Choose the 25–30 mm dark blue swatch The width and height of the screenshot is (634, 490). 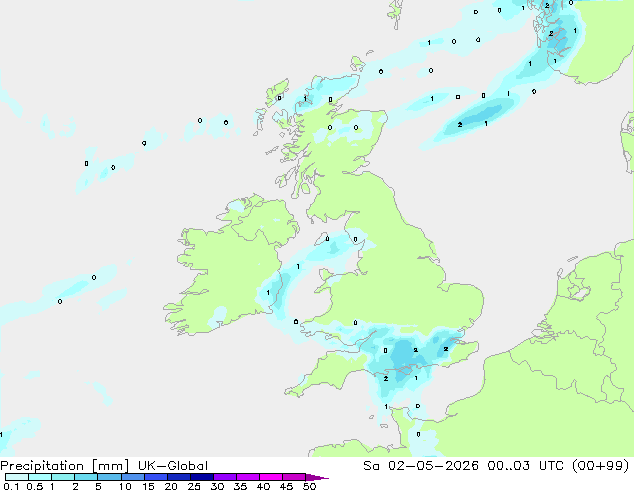point(201,477)
